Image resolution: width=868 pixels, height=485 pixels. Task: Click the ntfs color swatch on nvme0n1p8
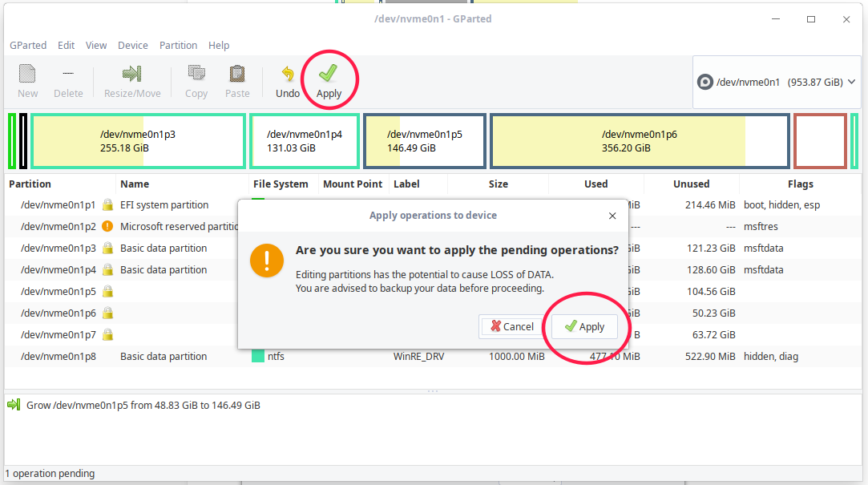tap(258, 356)
